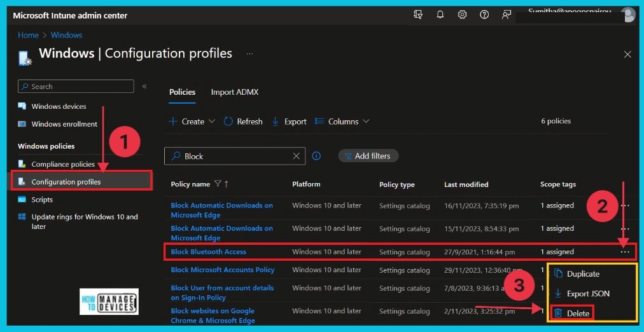
Task: Focus the sidebar Search field
Action: tap(76, 86)
